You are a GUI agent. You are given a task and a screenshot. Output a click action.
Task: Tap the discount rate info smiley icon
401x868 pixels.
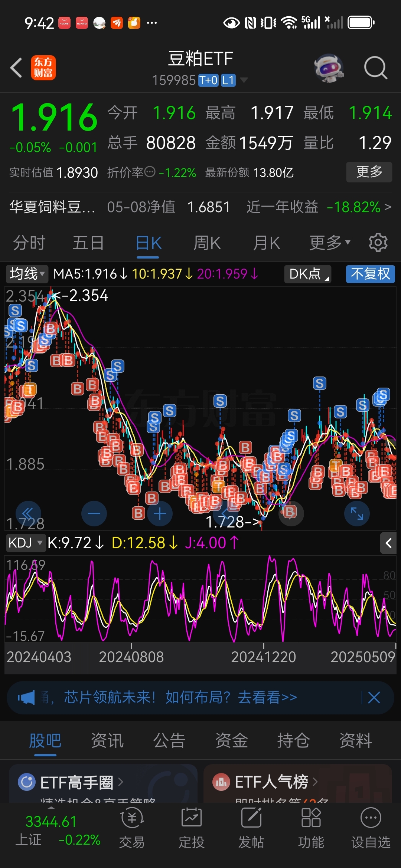point(150,172)
